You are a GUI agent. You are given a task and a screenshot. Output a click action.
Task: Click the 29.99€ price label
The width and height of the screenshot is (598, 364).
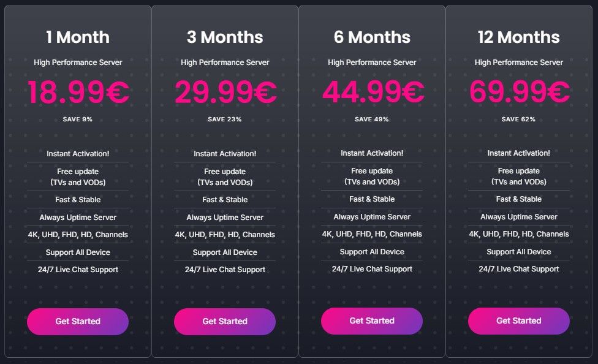pos(224,92)
